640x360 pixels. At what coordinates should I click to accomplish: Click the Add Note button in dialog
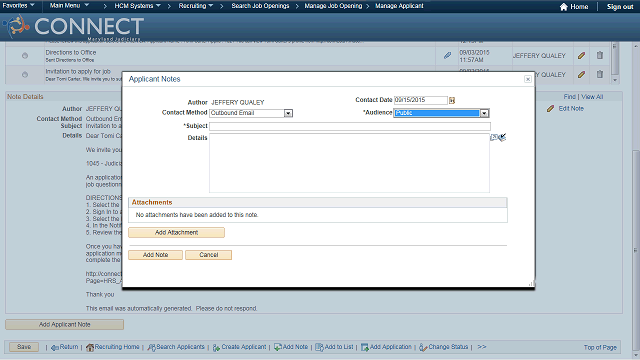point(156,255)
